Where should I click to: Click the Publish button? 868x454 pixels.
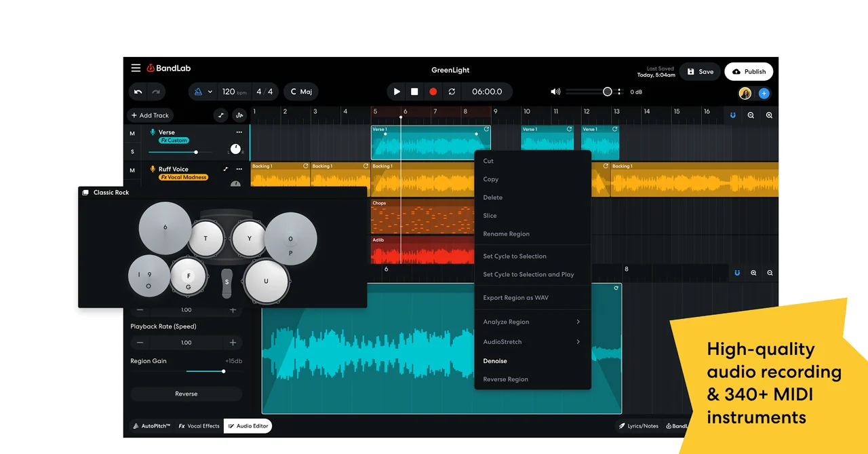tap(749, 71)
